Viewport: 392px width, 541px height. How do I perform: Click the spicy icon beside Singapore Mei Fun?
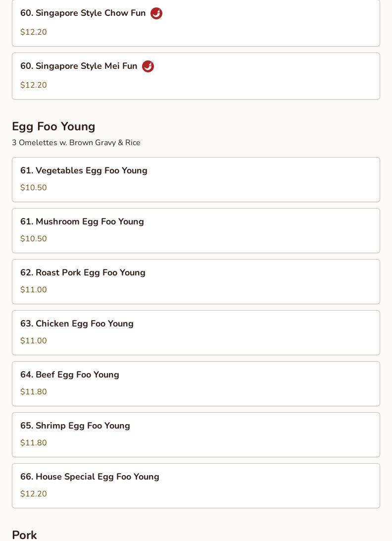click(148, 66)
